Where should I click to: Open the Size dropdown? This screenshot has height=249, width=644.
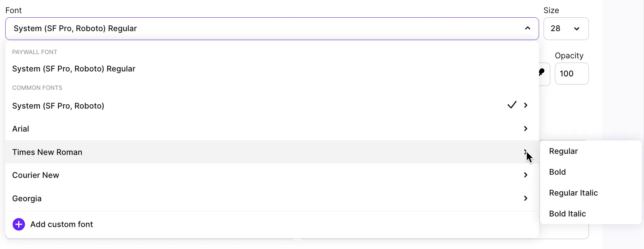pos(566,29)
